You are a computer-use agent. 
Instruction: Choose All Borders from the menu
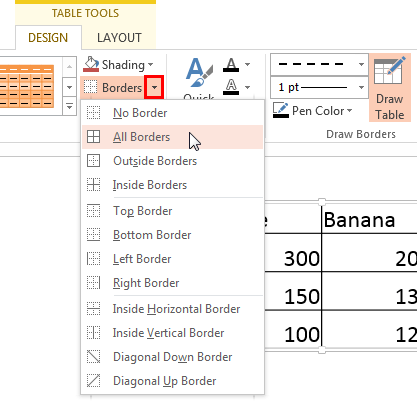coord(172,137)
